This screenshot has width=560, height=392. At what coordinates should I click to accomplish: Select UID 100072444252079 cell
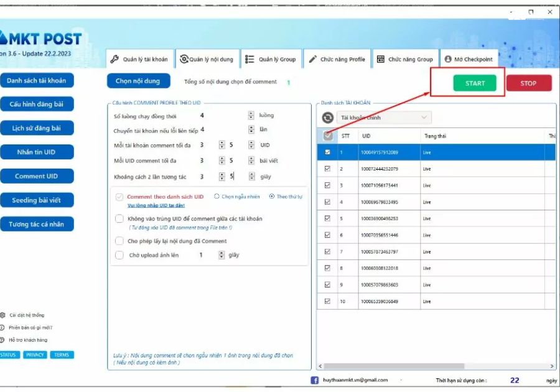(390, 169)
